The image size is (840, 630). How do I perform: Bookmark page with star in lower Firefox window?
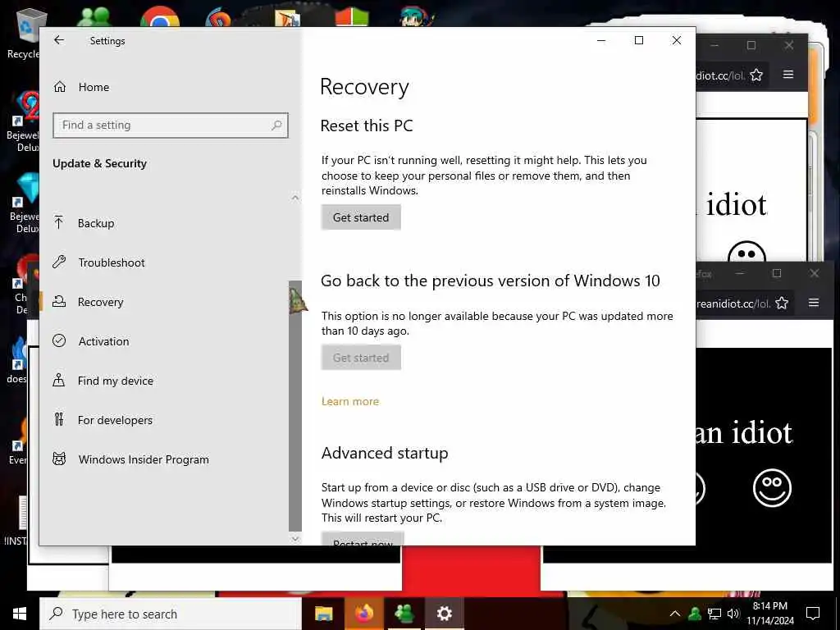[782, 304]
